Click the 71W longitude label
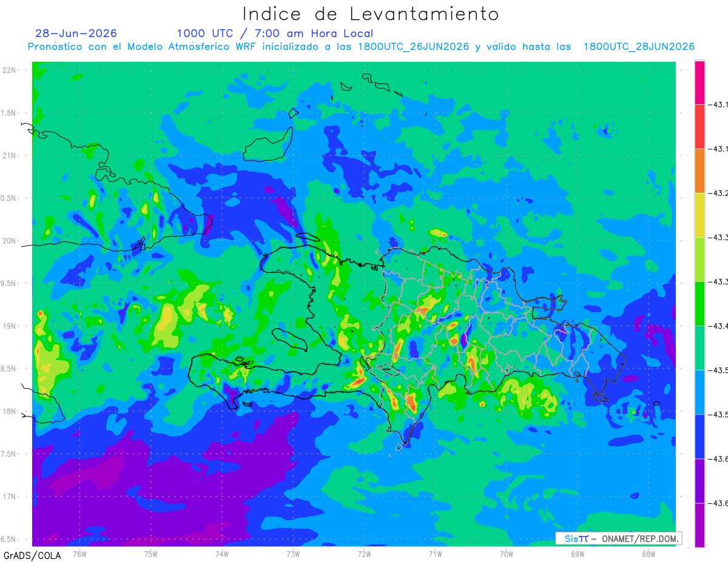The width and height of the screenshot is (728, 562). pyautogui.click(x=435, y=553)
